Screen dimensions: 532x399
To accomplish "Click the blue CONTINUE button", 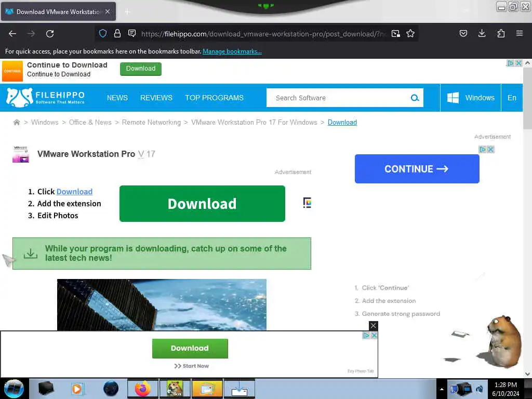I will (x=417, y=169).
